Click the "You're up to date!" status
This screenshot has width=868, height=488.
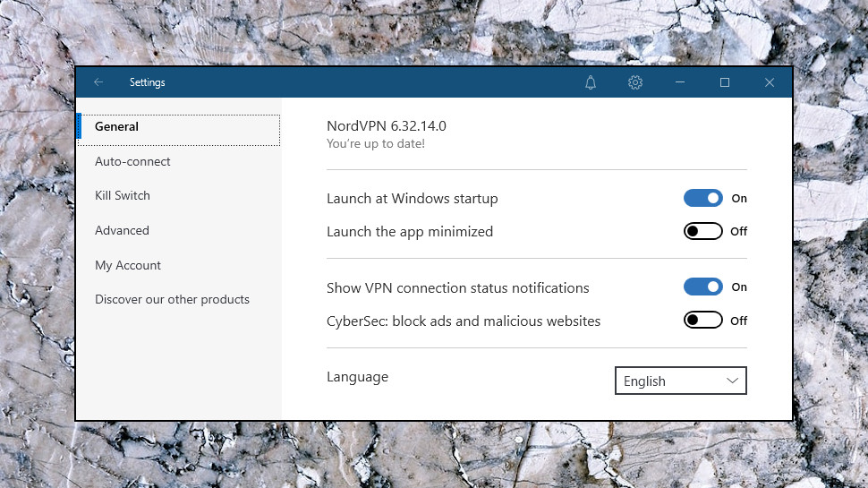[x=376, y=143]
